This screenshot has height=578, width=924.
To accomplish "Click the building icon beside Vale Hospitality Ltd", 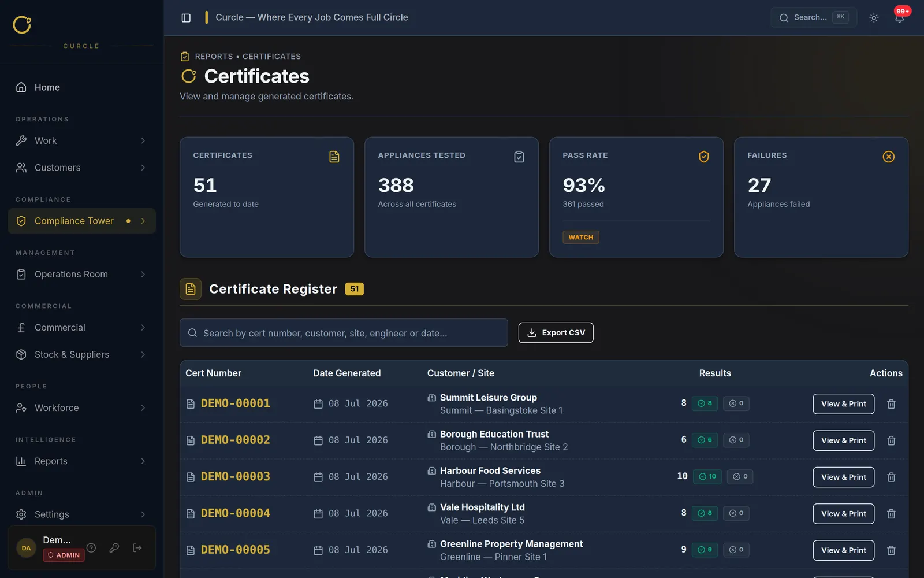I will click(432, 507).
